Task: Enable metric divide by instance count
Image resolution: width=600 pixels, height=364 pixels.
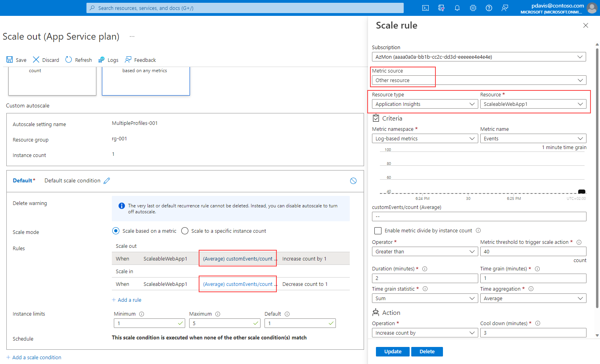Action: (378, 231)
